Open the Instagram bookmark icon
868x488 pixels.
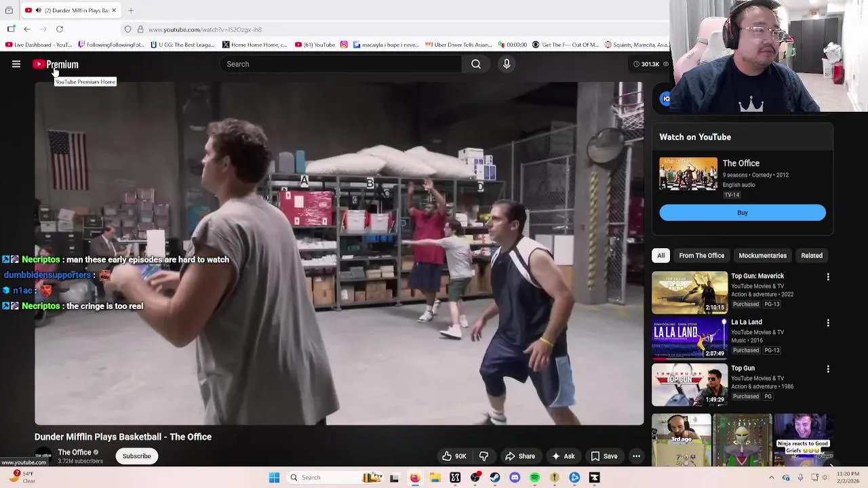tap(344, 45)
